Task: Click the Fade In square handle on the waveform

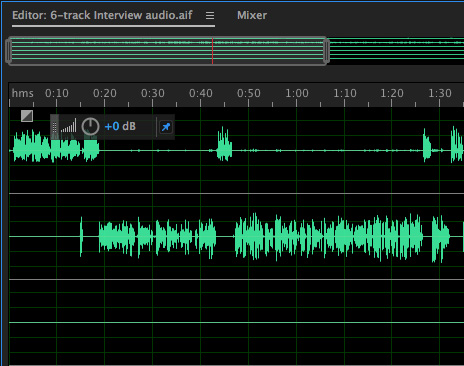Action: click(27, 116)
